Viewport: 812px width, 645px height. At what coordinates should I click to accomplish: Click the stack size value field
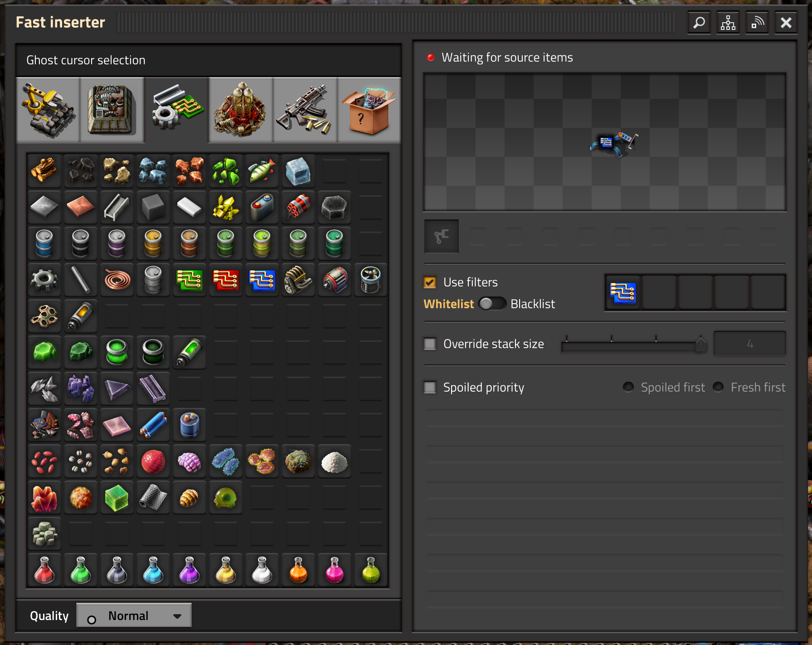tap(750, 344)
